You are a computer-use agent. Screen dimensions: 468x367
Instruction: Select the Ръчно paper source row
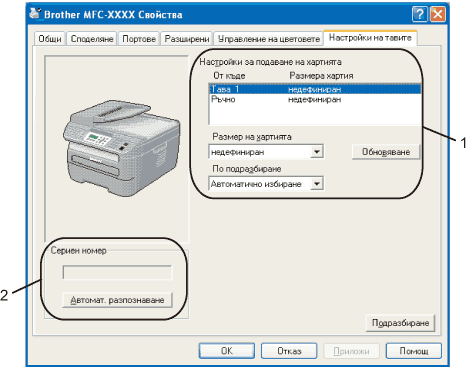click(315, 99)
